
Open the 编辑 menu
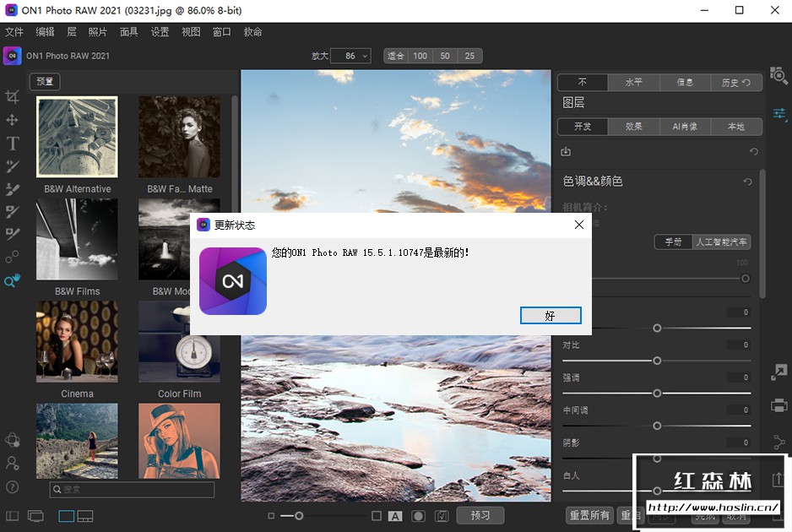(x=45, y=32)
